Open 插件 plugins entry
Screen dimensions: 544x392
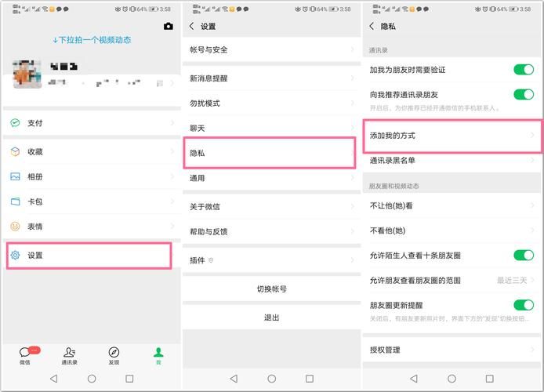pyautogui.click(x=272, y=260)
